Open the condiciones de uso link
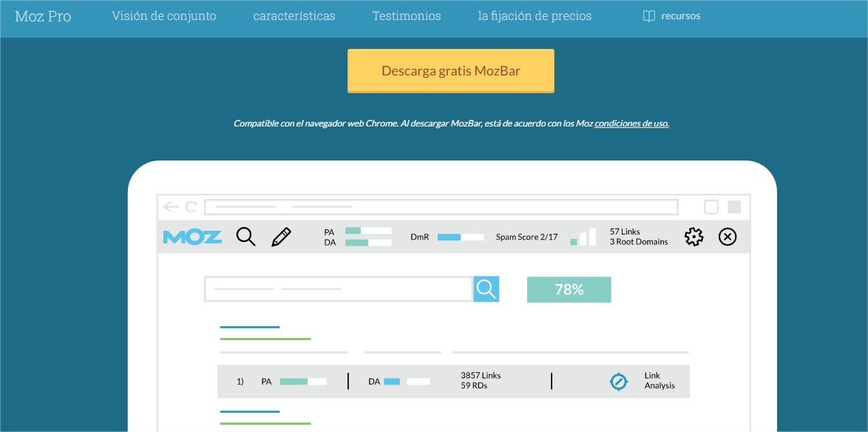 [631, 124]
